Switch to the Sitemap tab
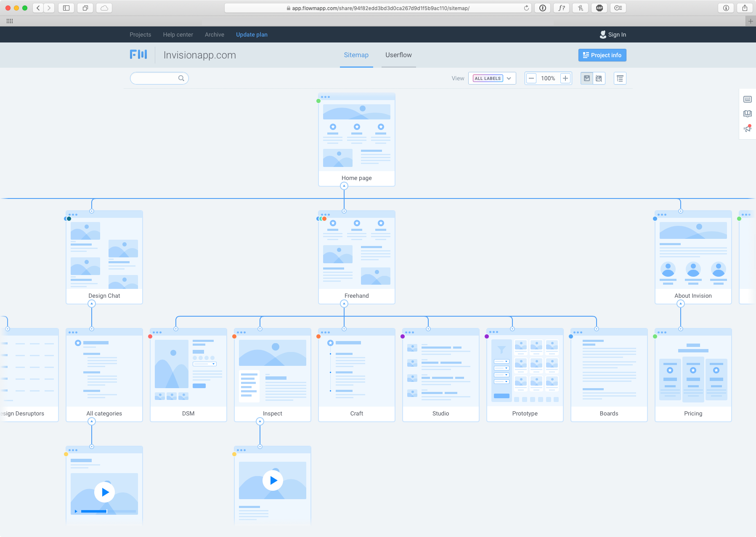 point(356,55)
